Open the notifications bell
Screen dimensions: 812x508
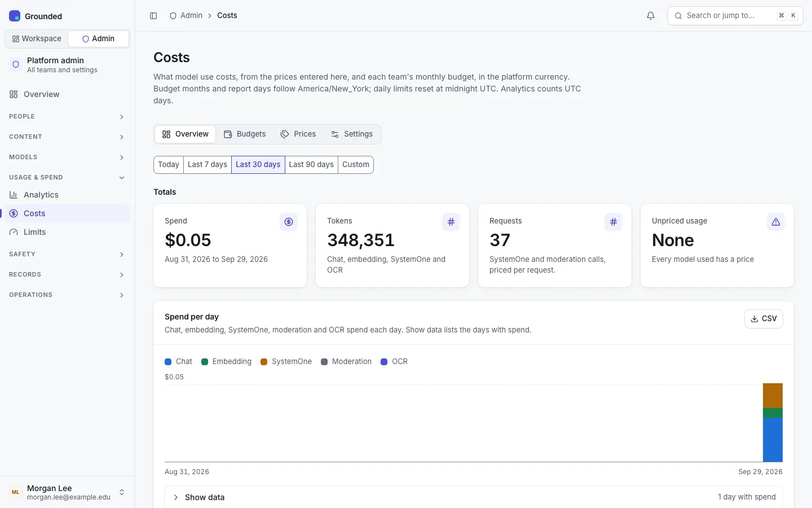click(651, 16)
